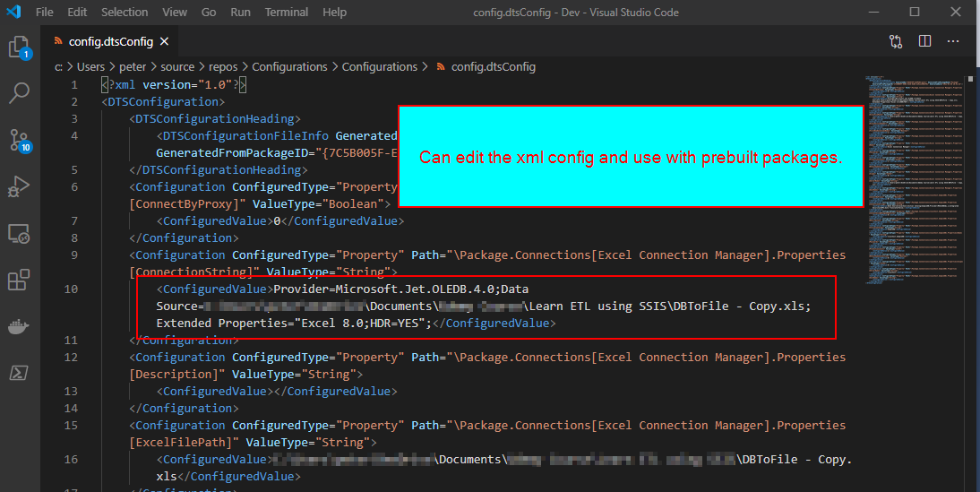Open the Explorer view in activity bar

pos(20,47)
